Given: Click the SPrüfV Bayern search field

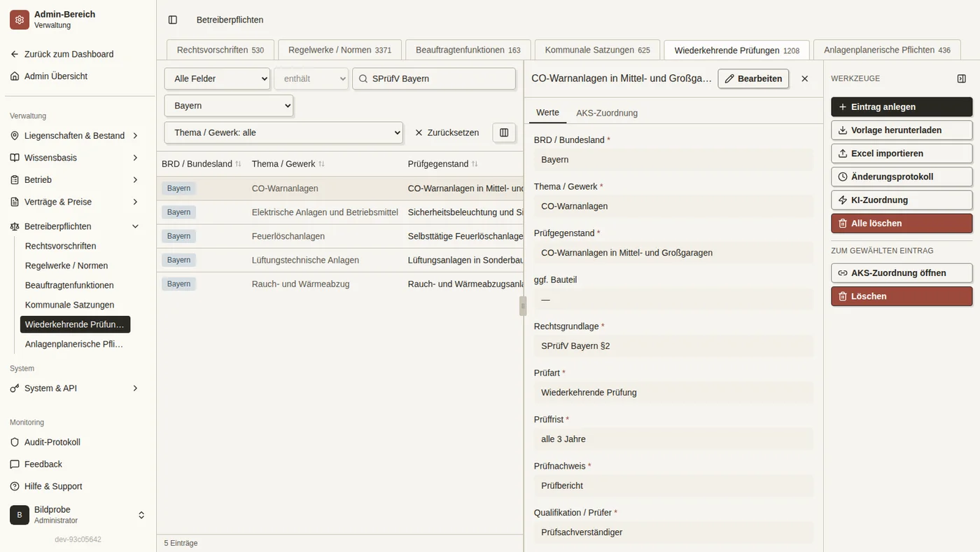Looking at the screenshot, I should [x=434, y=78].
